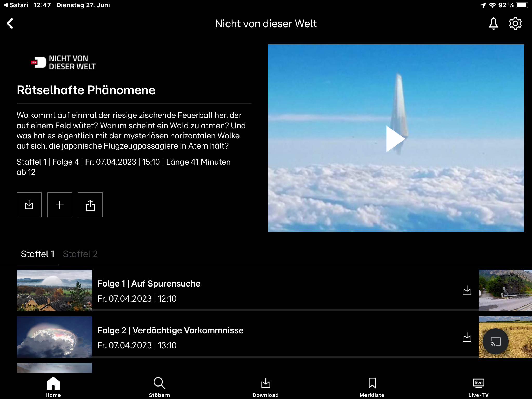Download Folge 2 Verdächtige Vorkommnisse
The image size is (532, 399).
[x=467, y=337]
